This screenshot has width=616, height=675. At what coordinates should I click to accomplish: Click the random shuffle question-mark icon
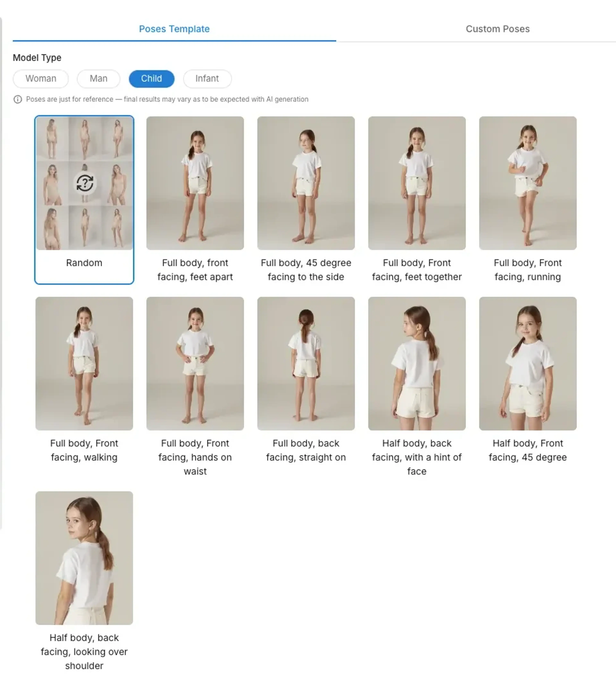[85, 183]
